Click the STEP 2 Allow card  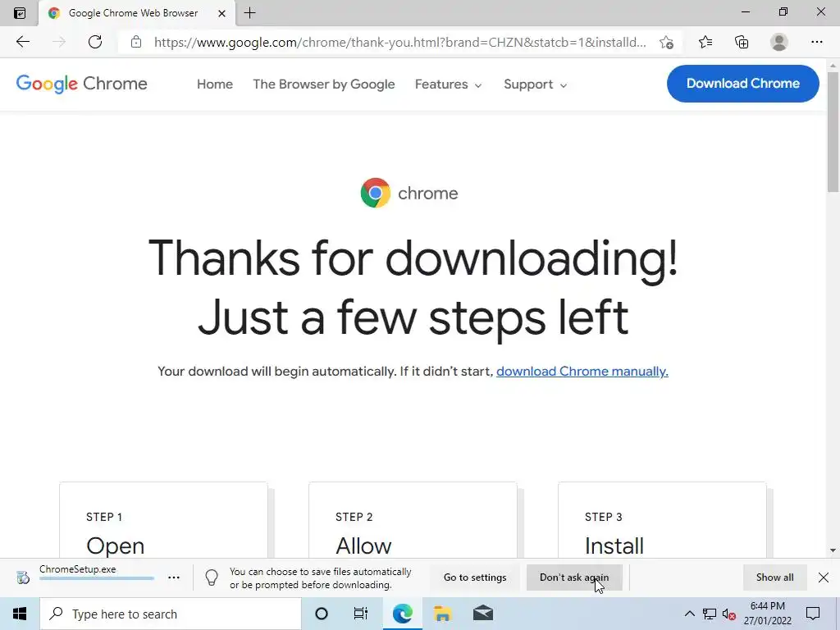click(x=413, y=519)
